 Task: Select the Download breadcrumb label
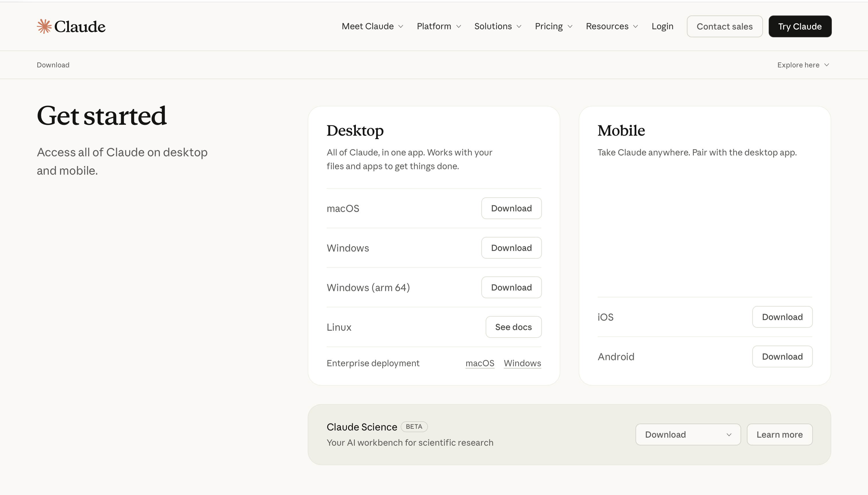53,65
